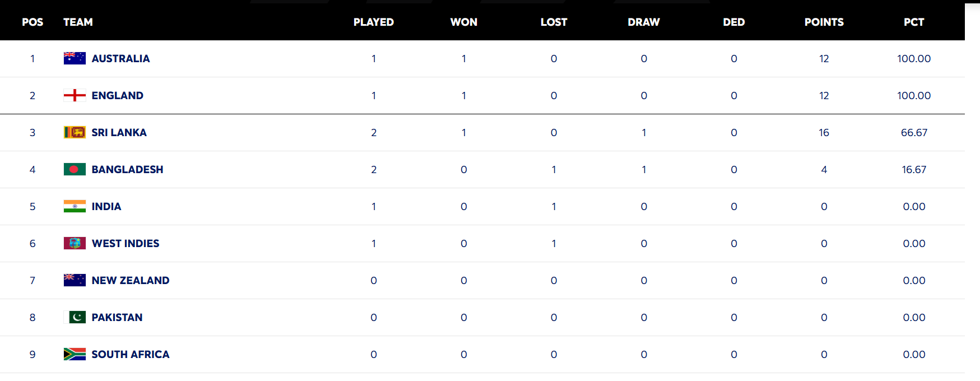This screenshot has width=980, height=381.
Task: Open the SOUTH AFRICA team name
Action: point(131,354)
